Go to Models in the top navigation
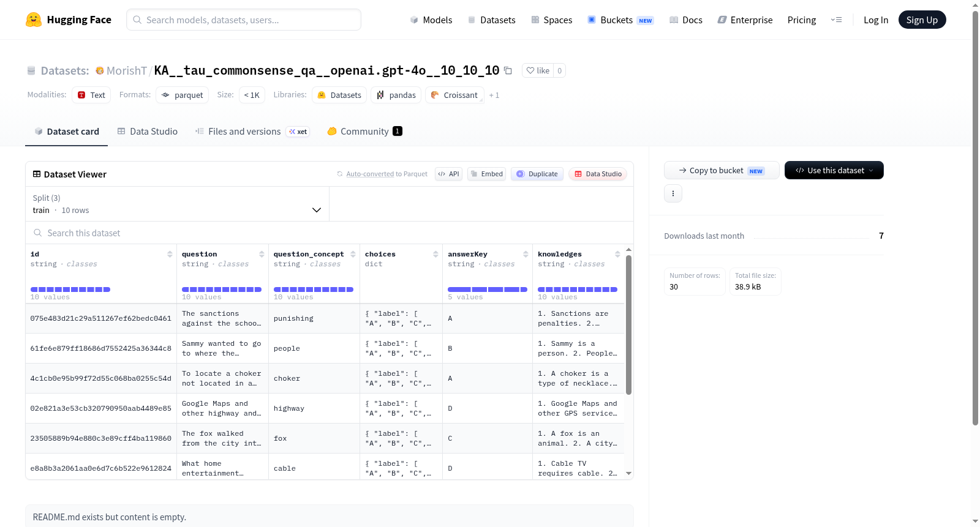This screenshot has height=527, width=980. click(431, 20)
